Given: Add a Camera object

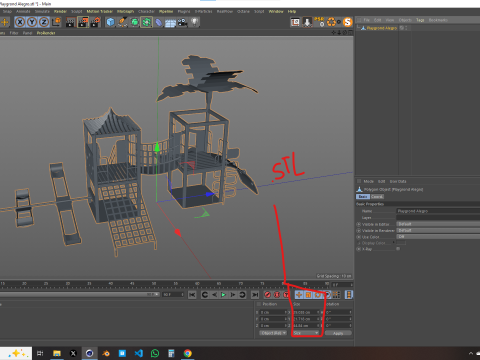Looking at the screenshot, I should 182,22.
